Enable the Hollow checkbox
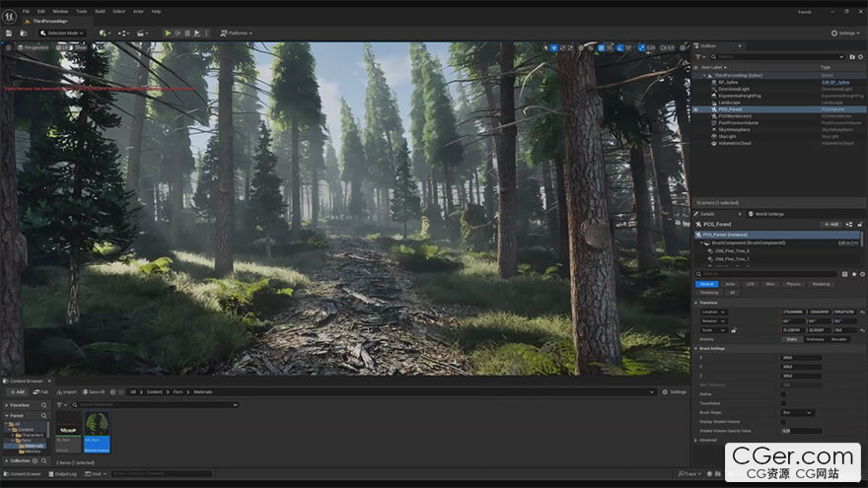 pyautogui.click(x=783, y=393)
